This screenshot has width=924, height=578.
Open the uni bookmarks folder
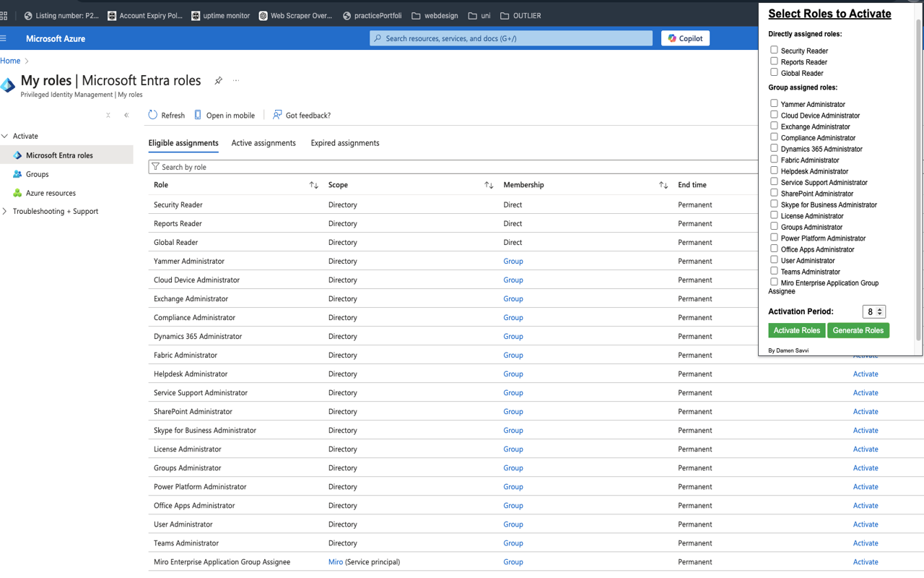point(479,15)
